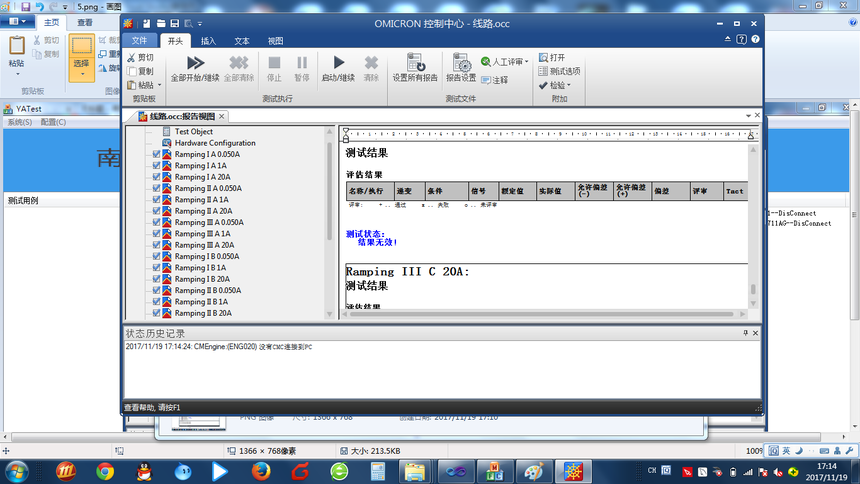Screen dimensions: 860x484
Task: Open the File (文件) menu tab
Action: click(x=139, y=41)
